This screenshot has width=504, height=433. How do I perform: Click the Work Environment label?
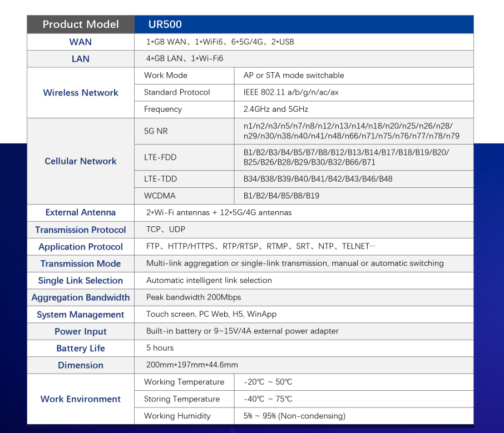pyautogui.click(x=81, y=399)
